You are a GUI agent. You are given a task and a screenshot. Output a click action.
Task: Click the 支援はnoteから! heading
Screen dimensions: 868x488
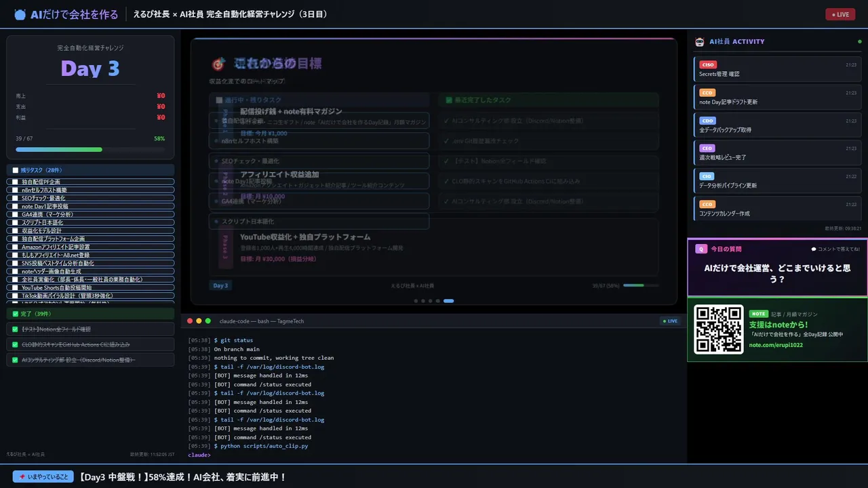pyautogui.click(x=778, y=325)
